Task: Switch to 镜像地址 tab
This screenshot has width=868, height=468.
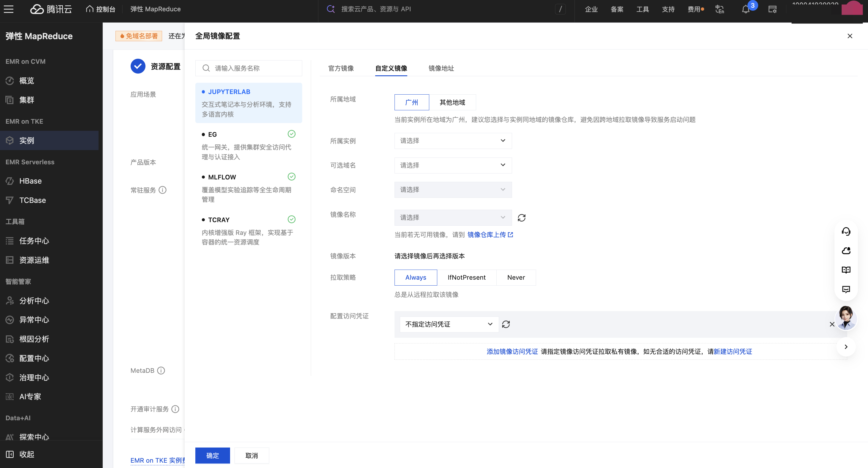Action: tap(441, 68)
